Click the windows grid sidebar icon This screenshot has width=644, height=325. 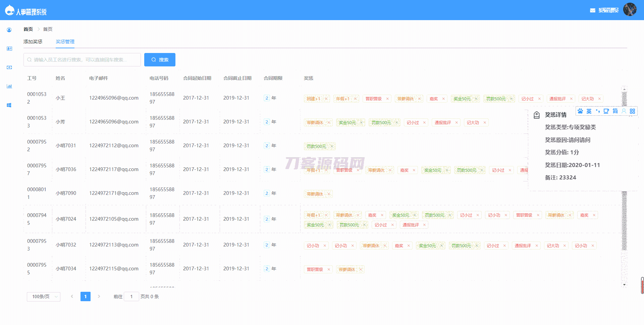pos(9,105)
